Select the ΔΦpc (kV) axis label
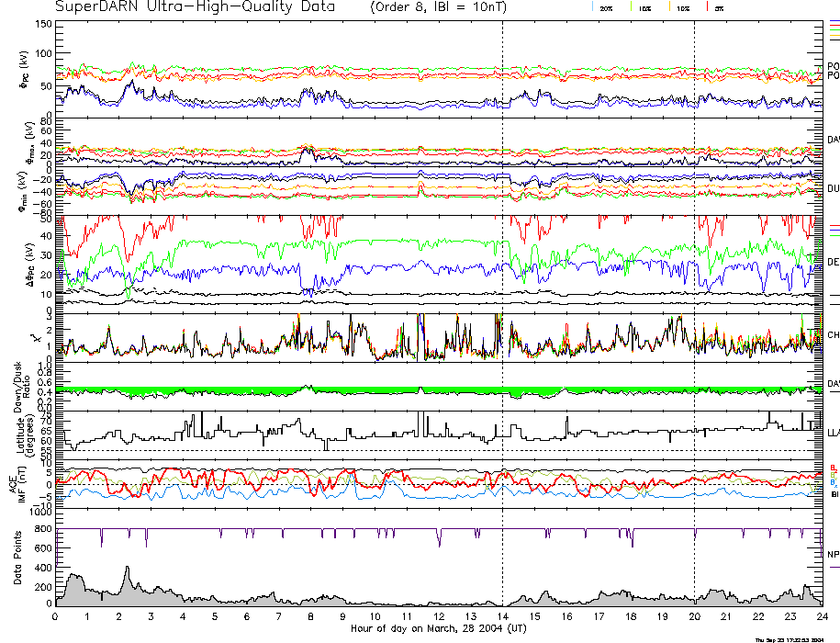The image size is (840, 643). (29, 263)
